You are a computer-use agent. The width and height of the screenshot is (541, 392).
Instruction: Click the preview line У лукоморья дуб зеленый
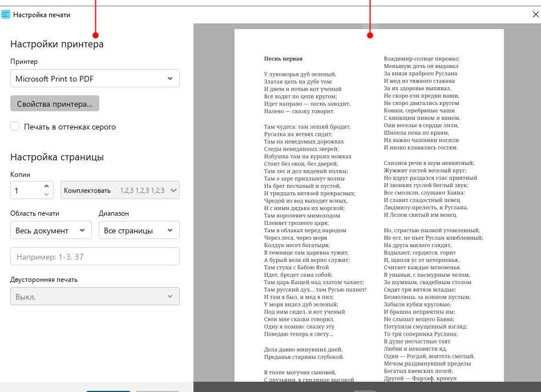300,74
